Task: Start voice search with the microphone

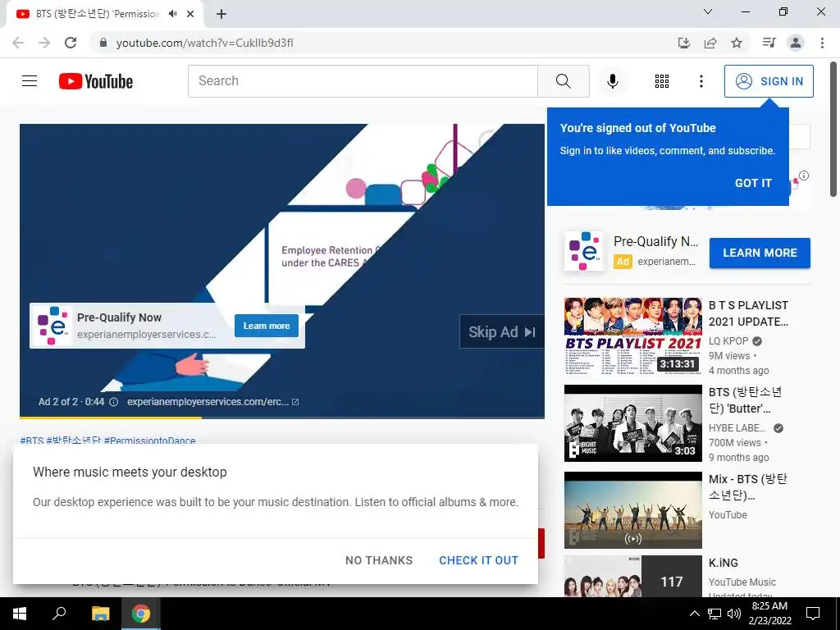Action: 612,81
